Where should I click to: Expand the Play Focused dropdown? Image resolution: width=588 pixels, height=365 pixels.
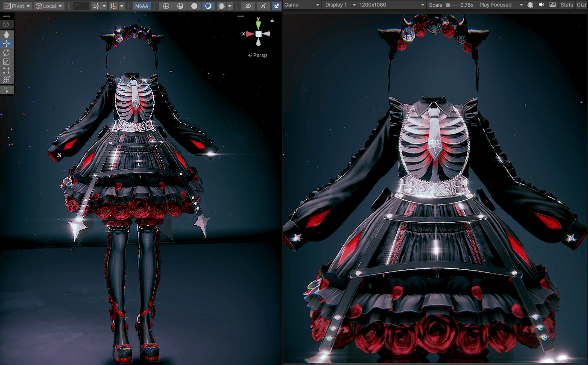click(x=500, y=5)
